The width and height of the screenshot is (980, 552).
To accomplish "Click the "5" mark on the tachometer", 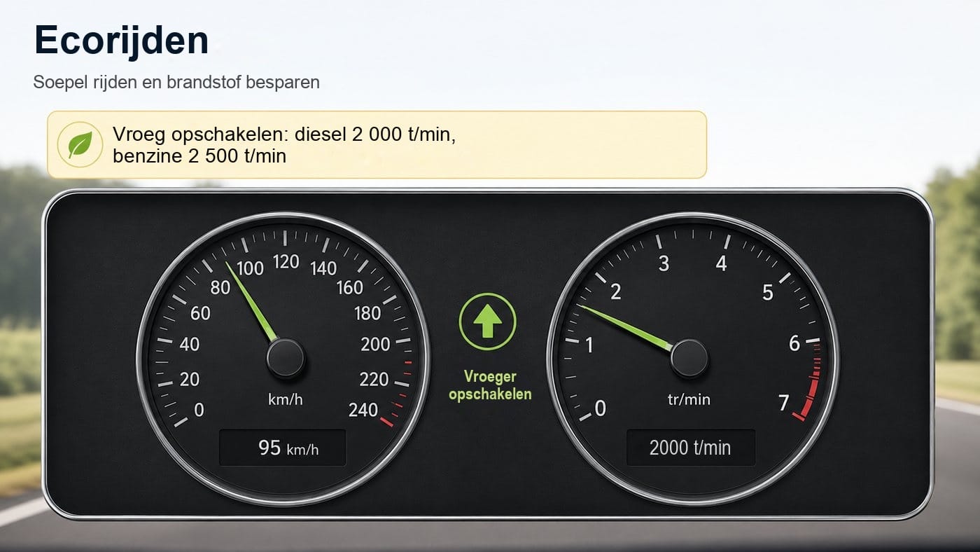I will 768,293.
